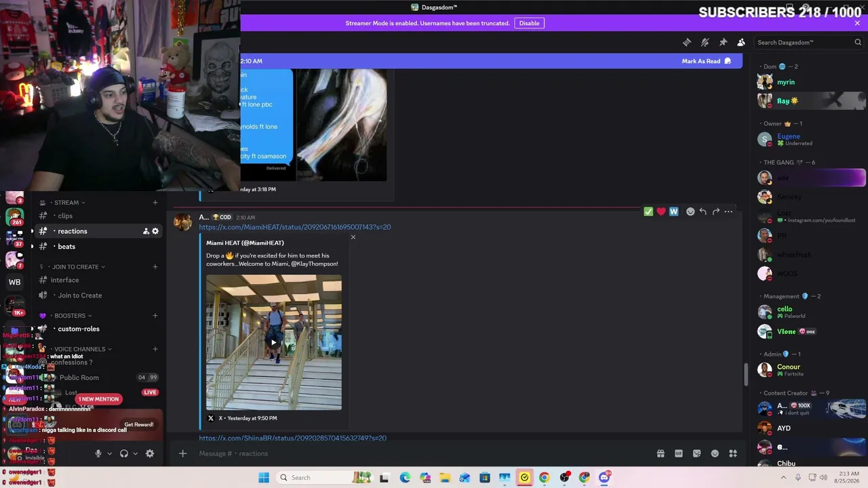Open more options for the message
The image size is (868, 488).
(x=728, y=211)
